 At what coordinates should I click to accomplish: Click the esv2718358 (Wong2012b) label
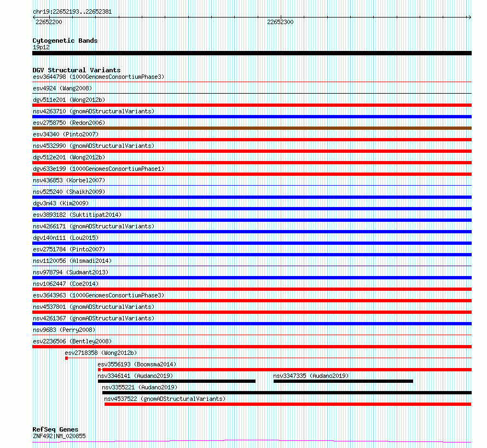point(101,353)
